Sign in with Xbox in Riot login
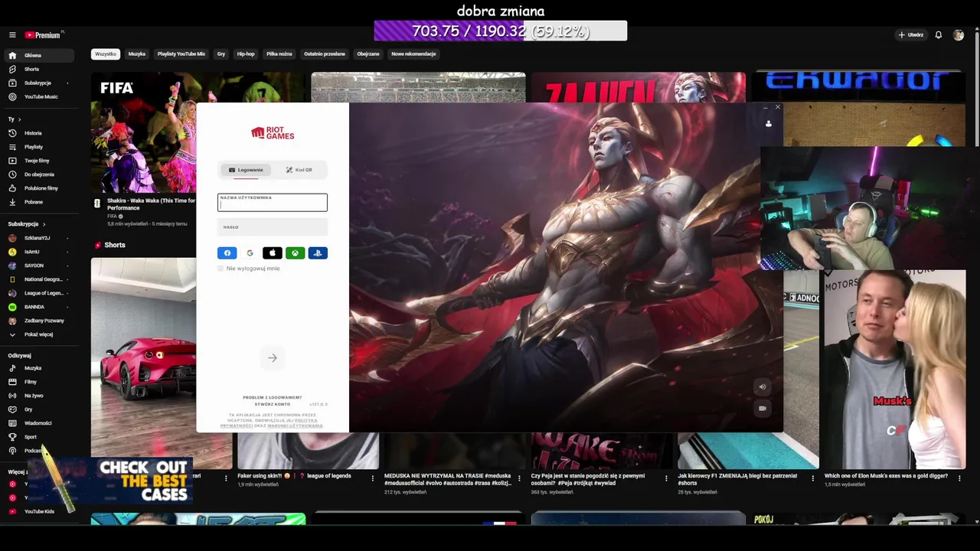The image size is (980, 551). point(296,253)
